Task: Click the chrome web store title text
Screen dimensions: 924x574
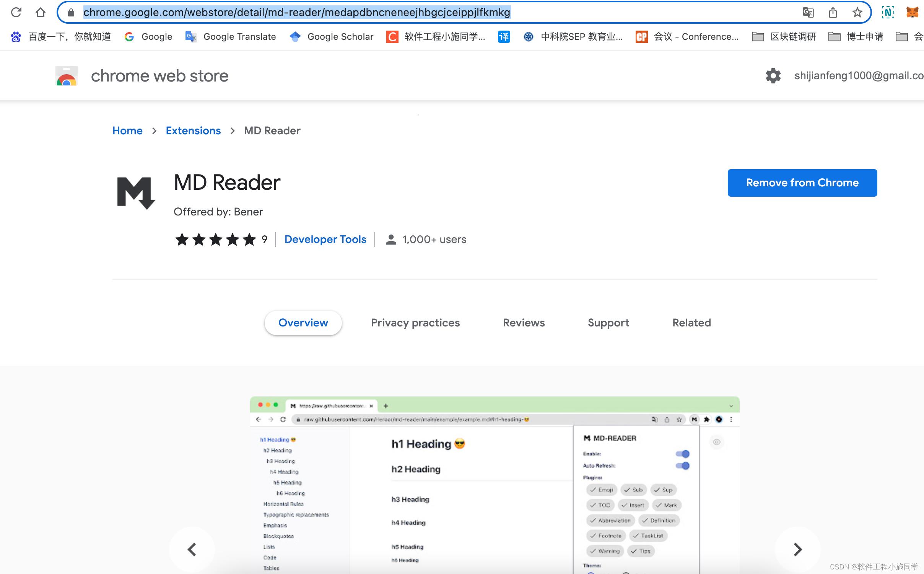Action: 160,76
